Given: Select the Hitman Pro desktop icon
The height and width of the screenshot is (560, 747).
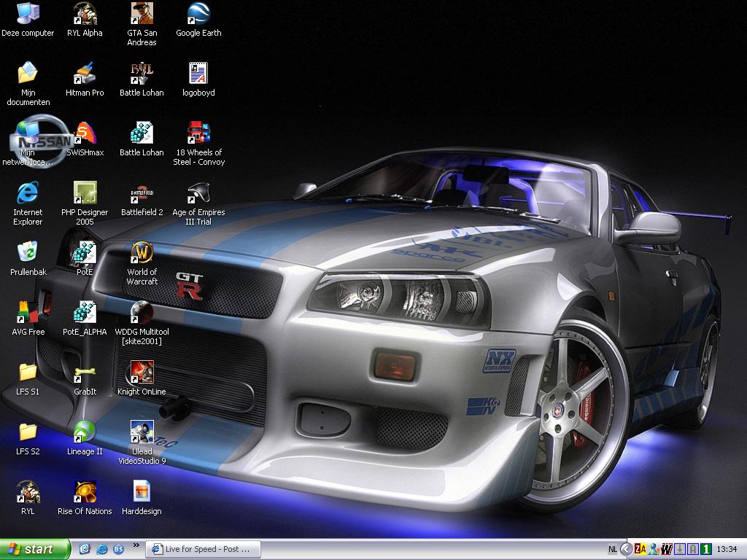Looking at the screenshot, I should [85, 79].
